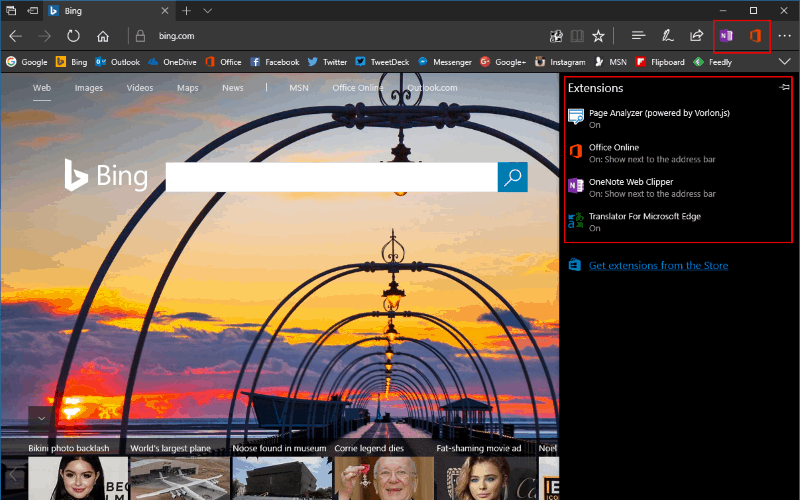The height and width of the screenshot is (500, 800).
Task: Expand favorites bar overflow chevron
Action: [x=785, y=62]
